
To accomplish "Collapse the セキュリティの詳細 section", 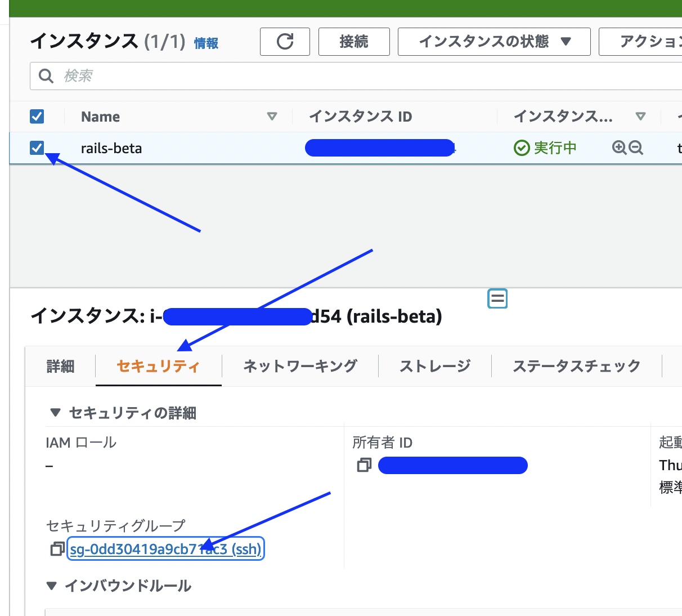I will [55, 413].
